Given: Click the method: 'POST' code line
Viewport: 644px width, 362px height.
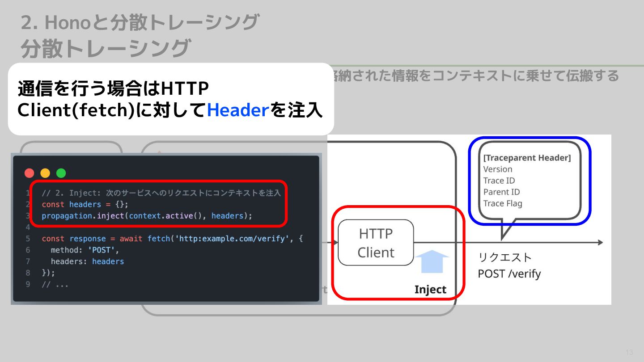Looking at the screenshot, I should pos(85,250).
